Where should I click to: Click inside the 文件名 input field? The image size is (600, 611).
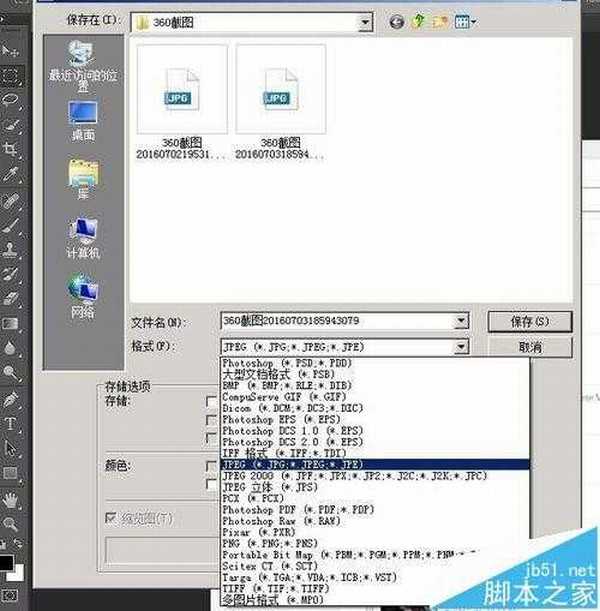coord(337,321)
